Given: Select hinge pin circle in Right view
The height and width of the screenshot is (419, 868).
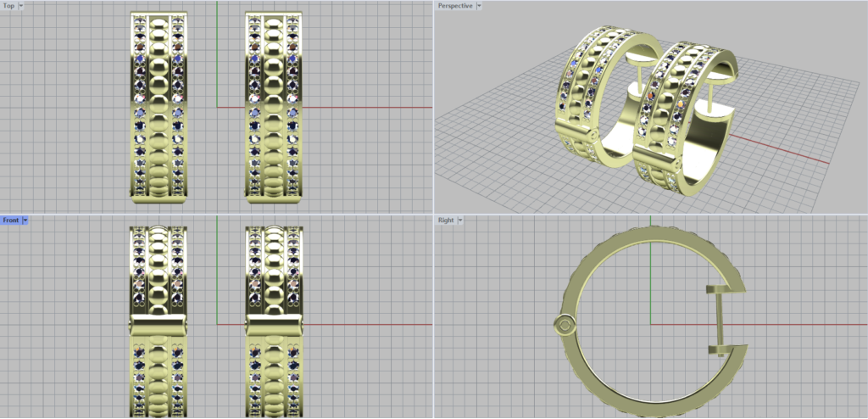Looking at the screenshot, I should pyautogui.click(x=565, y=326).
